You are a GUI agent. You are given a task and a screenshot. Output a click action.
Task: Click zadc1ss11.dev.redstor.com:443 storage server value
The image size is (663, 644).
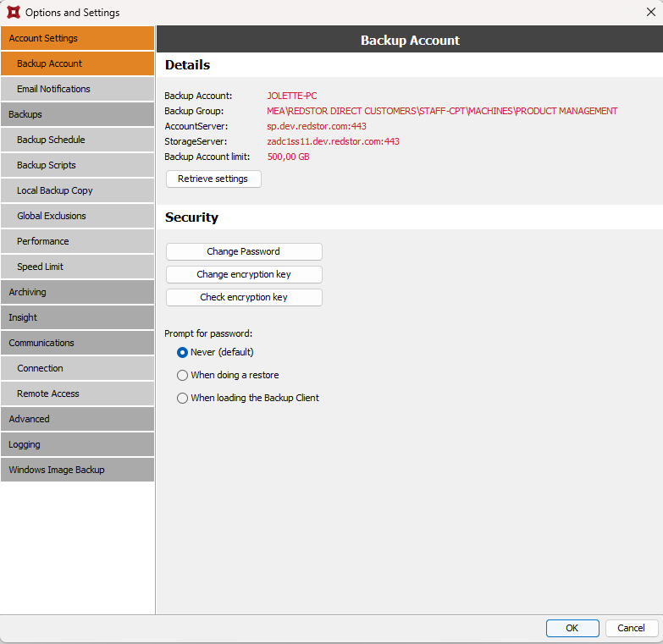333,141
